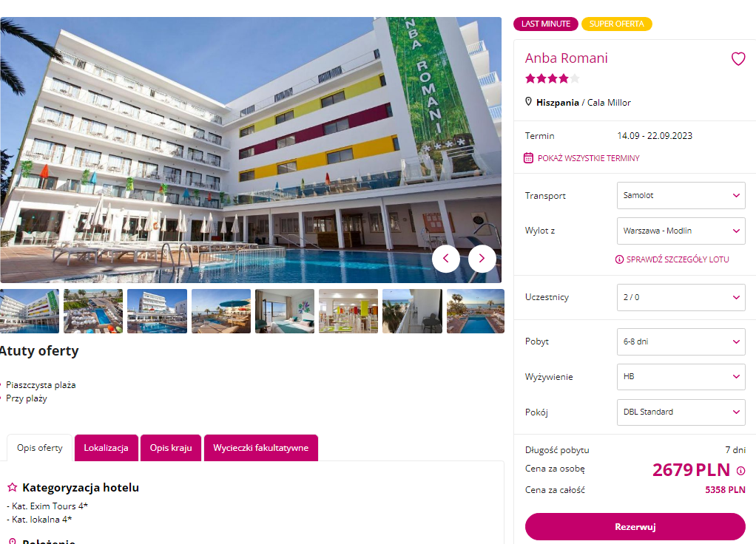Open the Wyżywienie HB dropdown

681,377
